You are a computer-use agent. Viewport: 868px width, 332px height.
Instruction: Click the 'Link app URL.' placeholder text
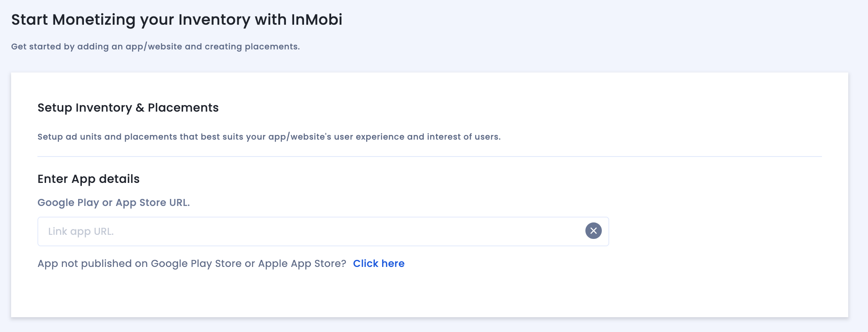[81, 231]
